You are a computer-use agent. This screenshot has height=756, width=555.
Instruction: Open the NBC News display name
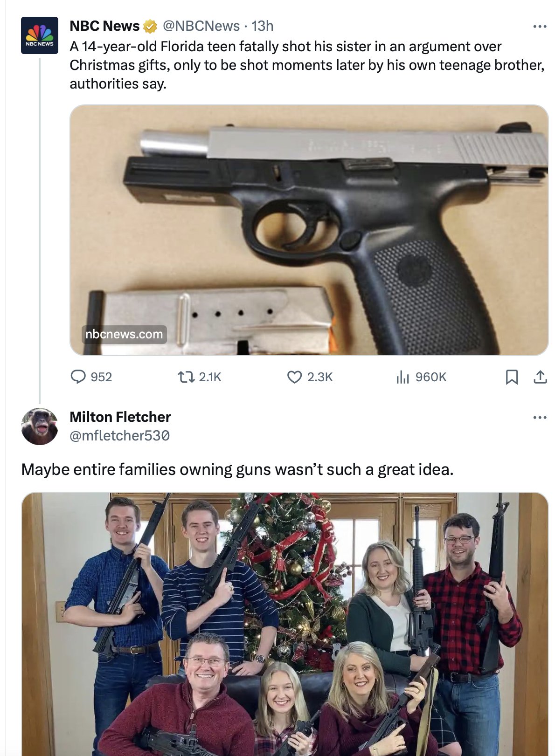(x=104, y=26)
